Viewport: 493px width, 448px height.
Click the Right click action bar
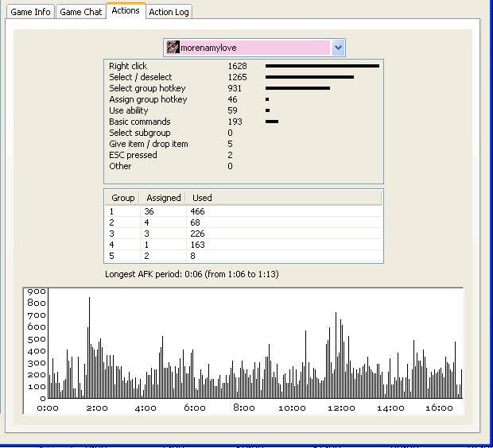tap(322, 66)
